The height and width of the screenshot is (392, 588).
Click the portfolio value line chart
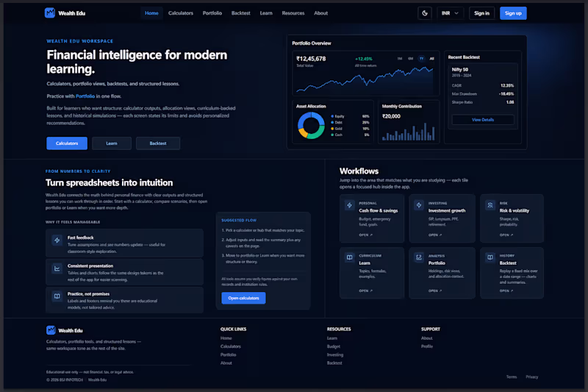(x=365, y=79)
